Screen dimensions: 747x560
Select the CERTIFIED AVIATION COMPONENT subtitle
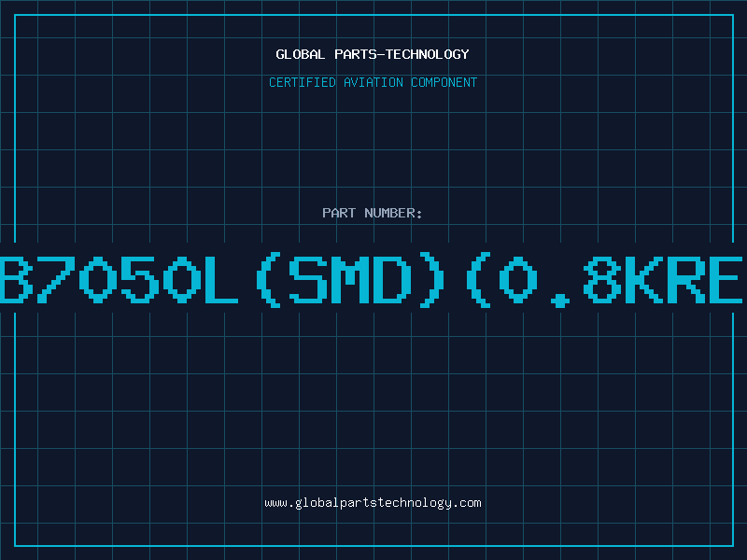tap(373, 82)
